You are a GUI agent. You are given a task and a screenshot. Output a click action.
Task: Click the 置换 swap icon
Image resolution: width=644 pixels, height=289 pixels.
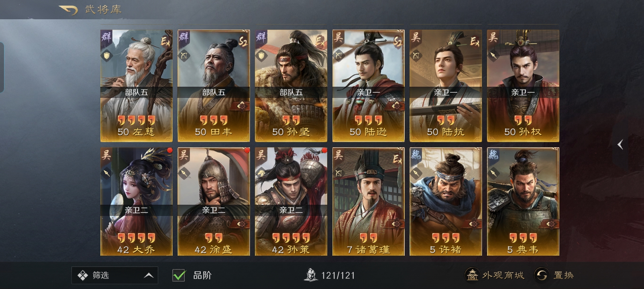click(x=542, y=275)
